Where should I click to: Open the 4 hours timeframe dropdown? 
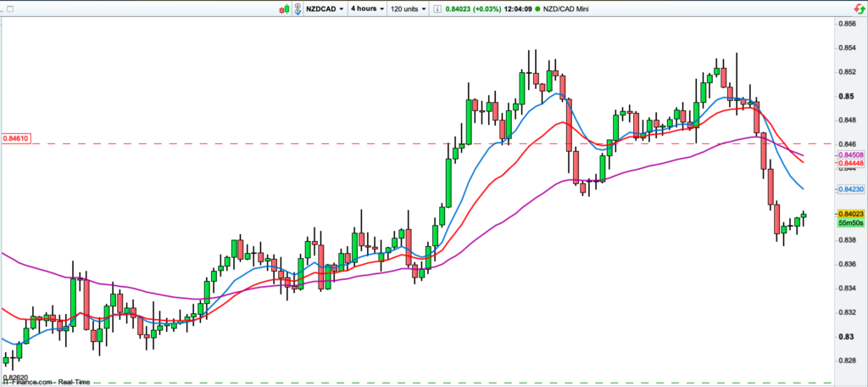365,8
